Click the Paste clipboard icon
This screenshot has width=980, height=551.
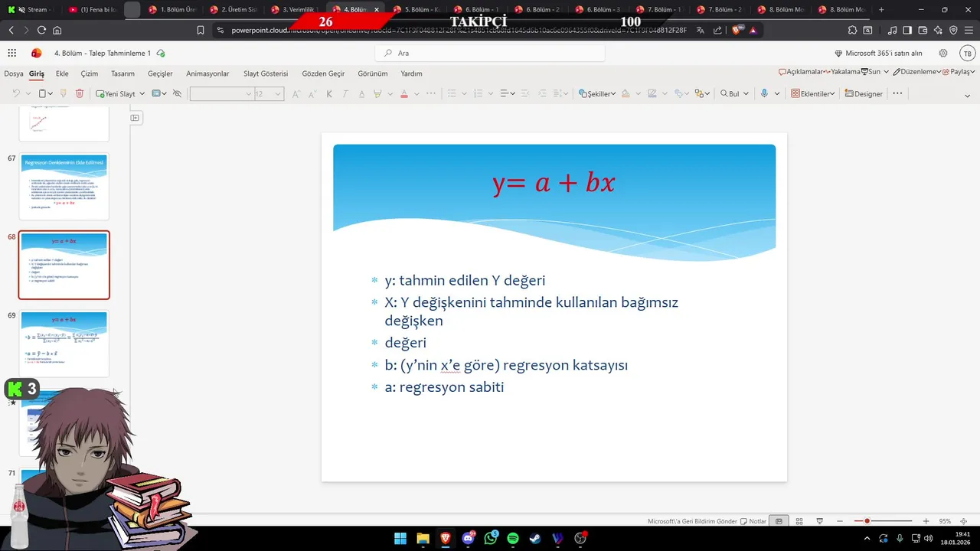[44, 93]
